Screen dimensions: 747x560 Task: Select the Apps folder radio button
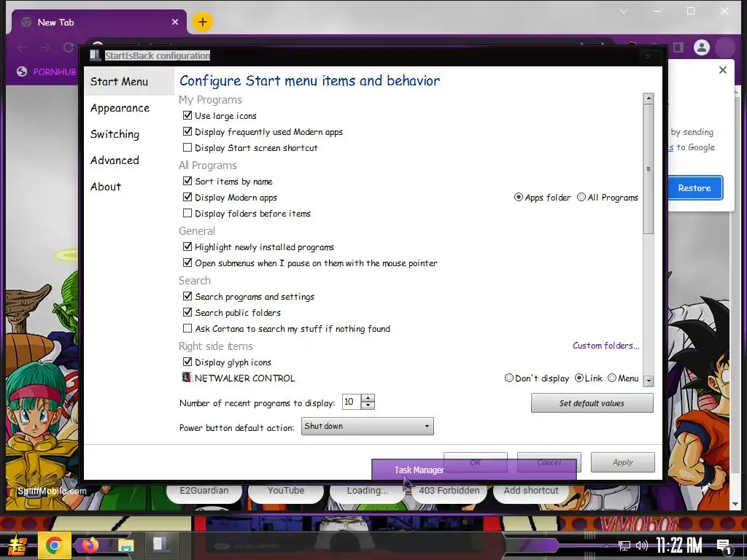(x=519, y=197)
